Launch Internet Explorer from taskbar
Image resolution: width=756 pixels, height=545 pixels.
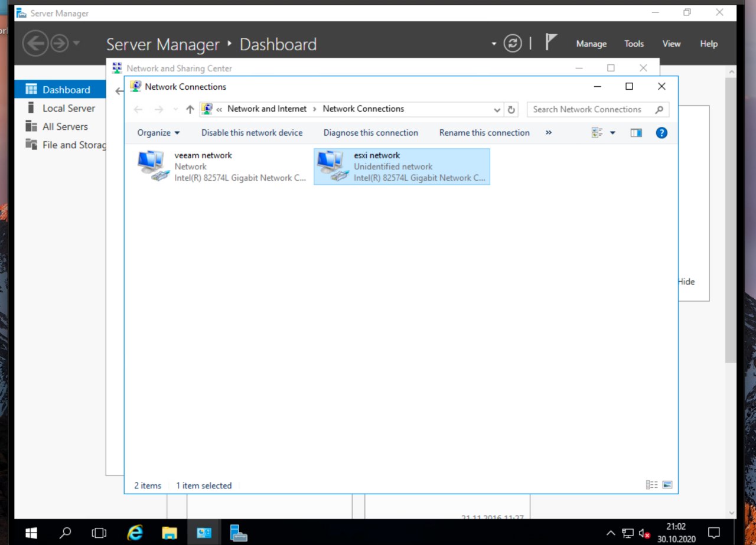pos(135,533)
